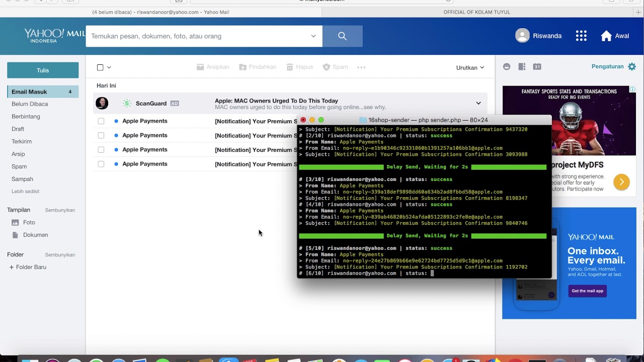Open the calendar icon showing 31
This screenshot has width=644, height=362.
click(x=537, y=66)
